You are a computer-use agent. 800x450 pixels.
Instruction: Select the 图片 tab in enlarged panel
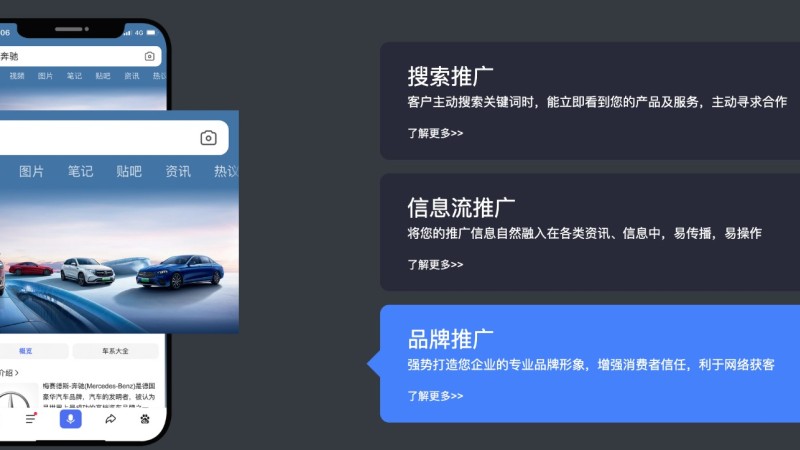[32, 171]
